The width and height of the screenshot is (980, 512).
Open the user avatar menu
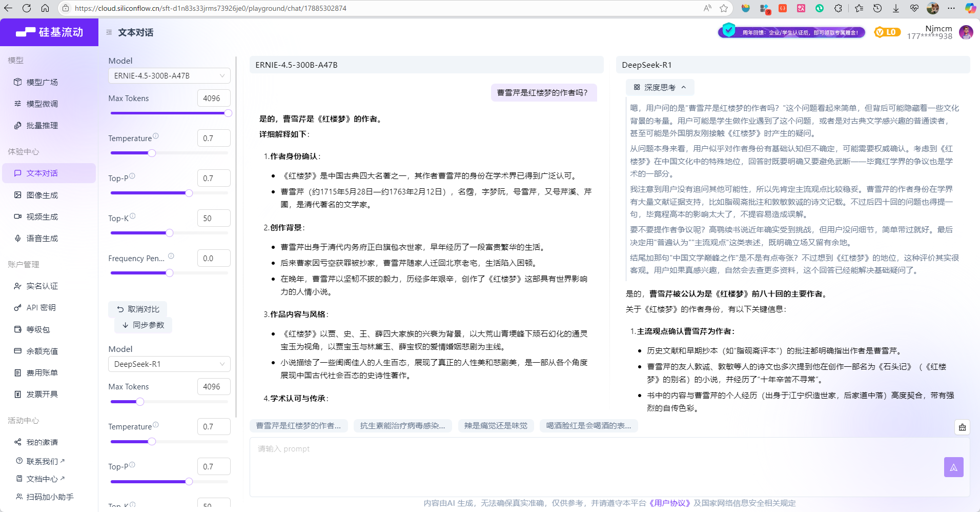[x=966, y=32]
